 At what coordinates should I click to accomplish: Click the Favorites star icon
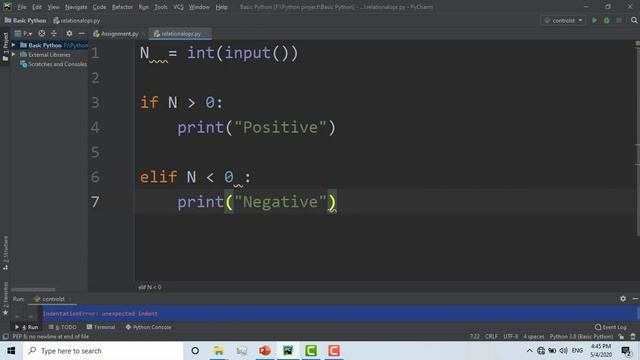[x=5, y=313]
